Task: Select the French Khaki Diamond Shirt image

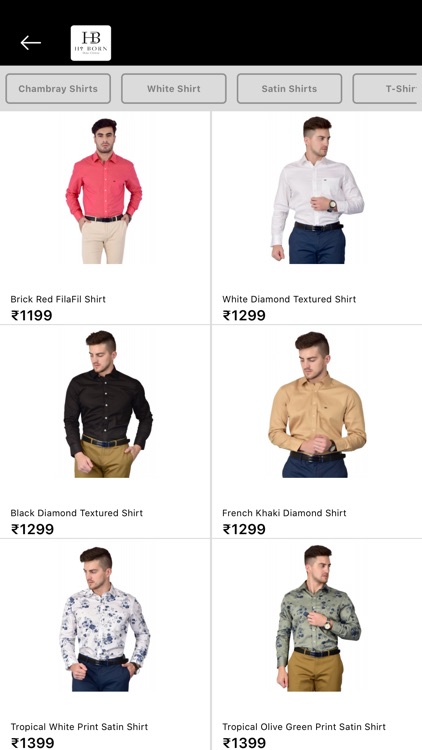Action: (x=317, y=404)
